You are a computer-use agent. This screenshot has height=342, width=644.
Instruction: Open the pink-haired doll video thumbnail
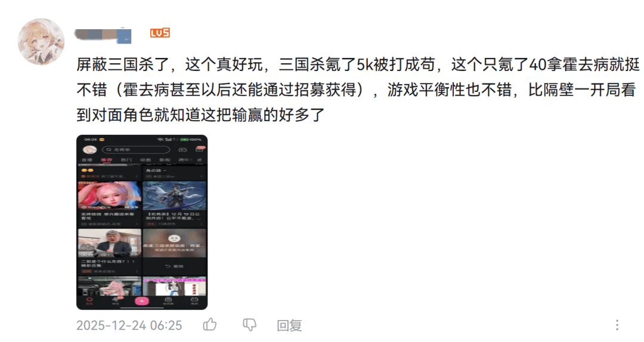110,196
